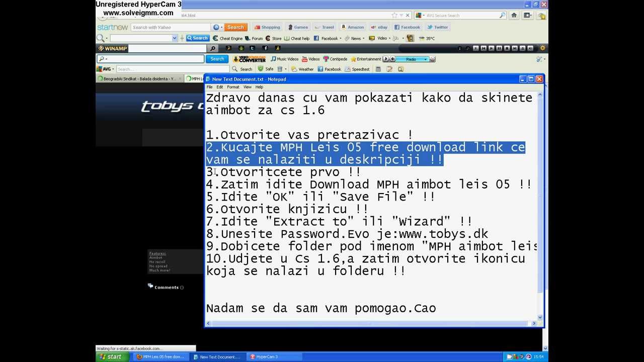Viewport: 644px width, 362px height.
Task: Click Winamp toolbar next track button
Action: [x=515, y=48]
